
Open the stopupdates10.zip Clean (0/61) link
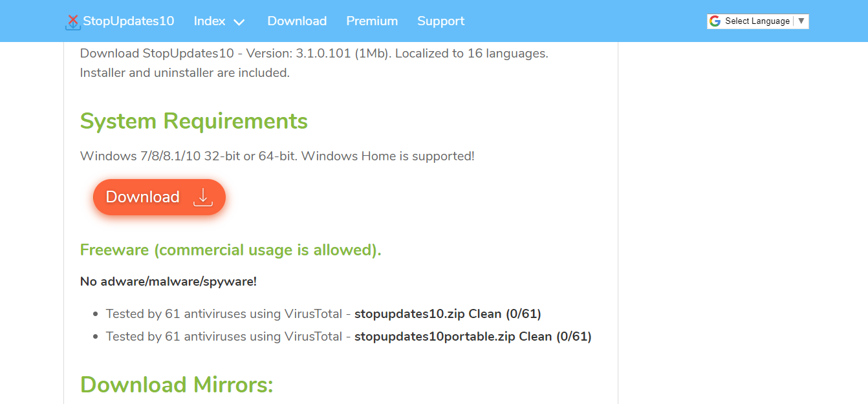pyautogui.click(x=448, y=314)
